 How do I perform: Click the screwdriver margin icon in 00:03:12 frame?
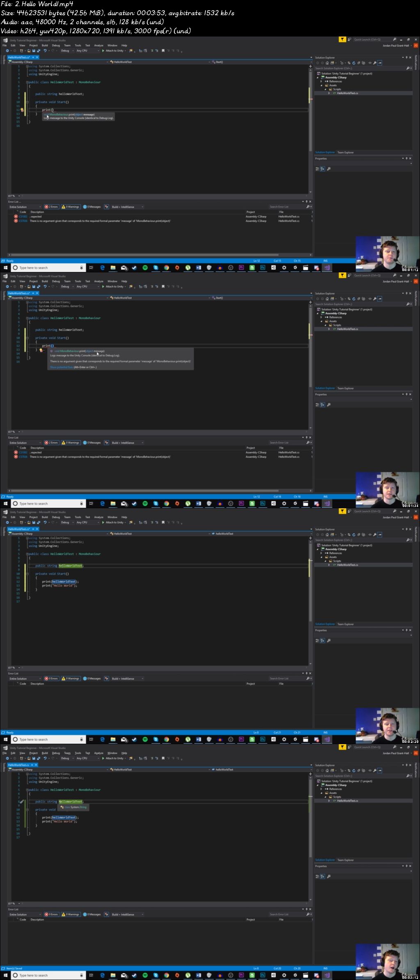coord(21,802)
